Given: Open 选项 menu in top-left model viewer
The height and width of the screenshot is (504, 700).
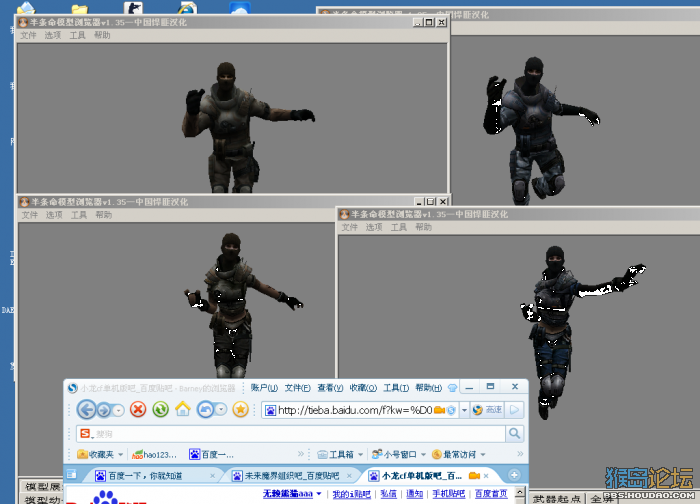Looking at the screenshot, I should click(x=53, y=35).
